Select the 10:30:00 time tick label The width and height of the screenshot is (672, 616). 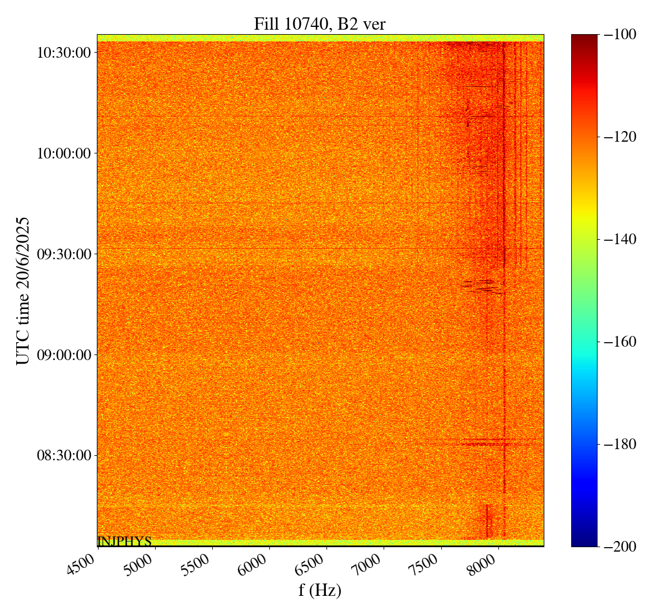63,53
